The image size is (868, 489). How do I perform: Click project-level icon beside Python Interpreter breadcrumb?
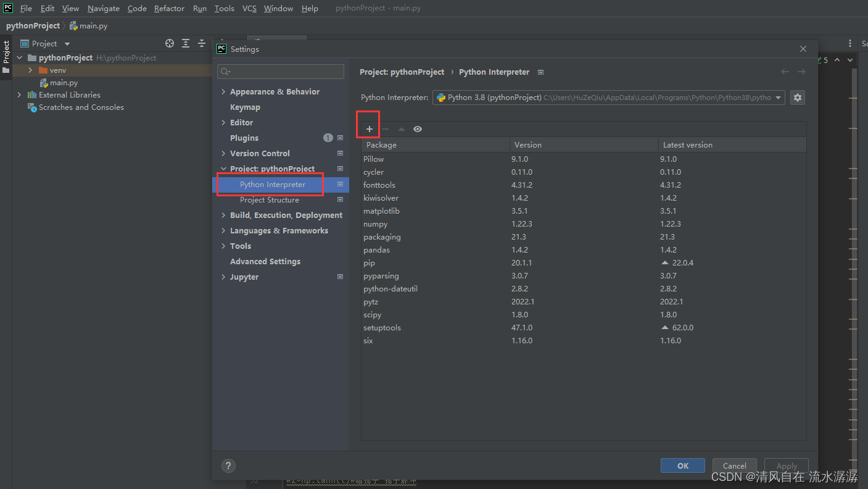pos(540,72)
